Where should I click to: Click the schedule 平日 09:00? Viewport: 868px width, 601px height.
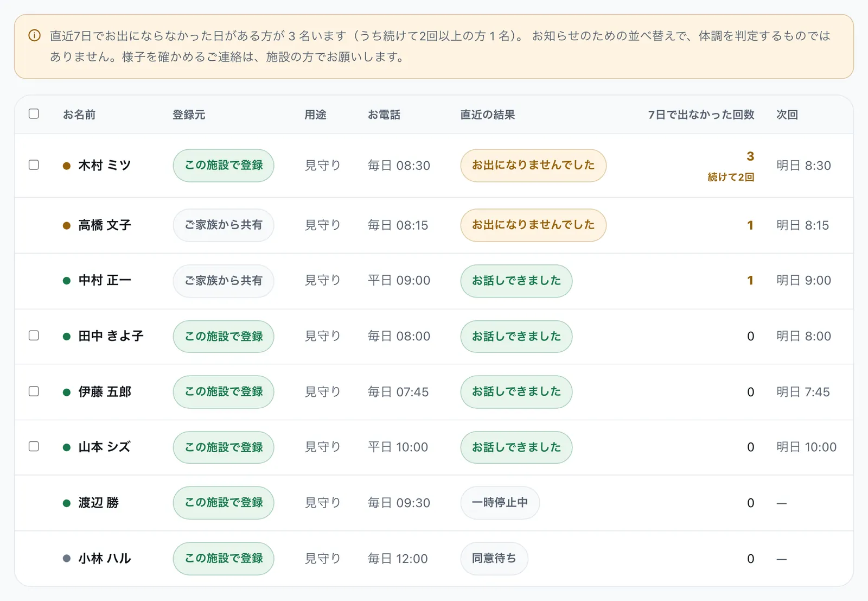tap(399, 281)
